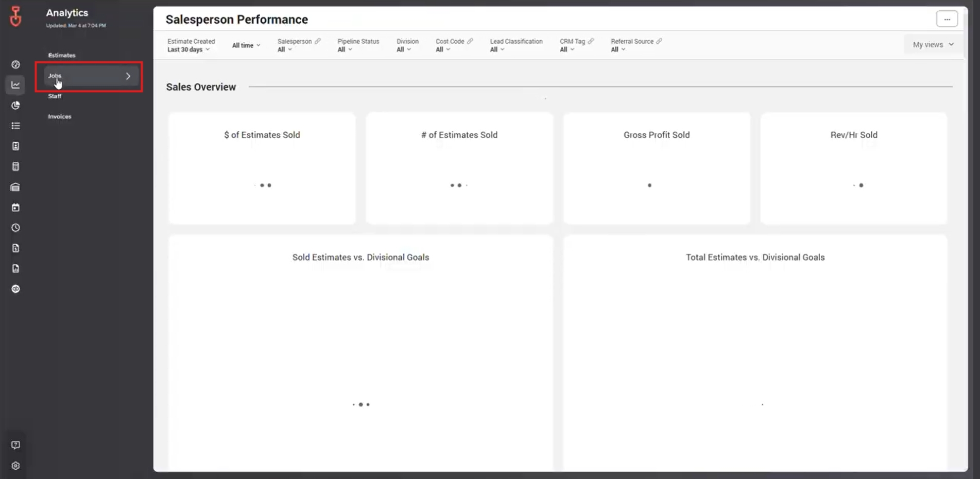Image resolution: width=980 pixels, height=479 pixels.
Task: Open the pie chart icon in sidebar
Action: pos(15,106)
